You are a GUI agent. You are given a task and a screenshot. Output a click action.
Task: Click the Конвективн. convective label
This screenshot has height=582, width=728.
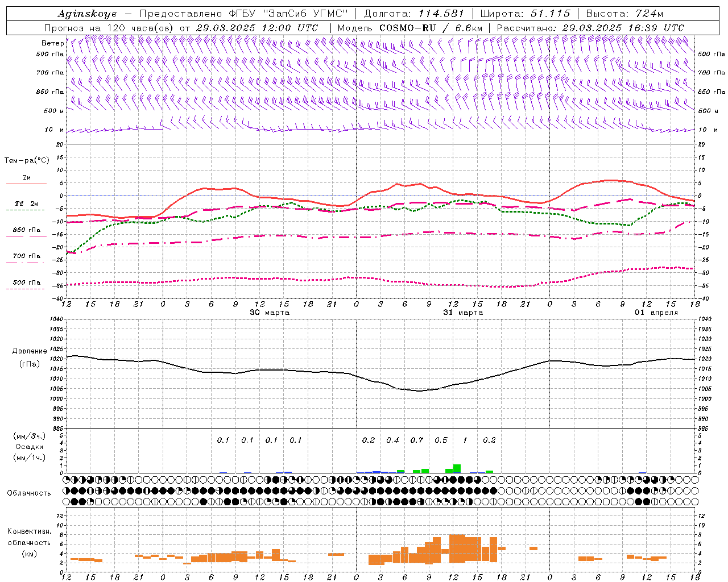click(29, 531)
